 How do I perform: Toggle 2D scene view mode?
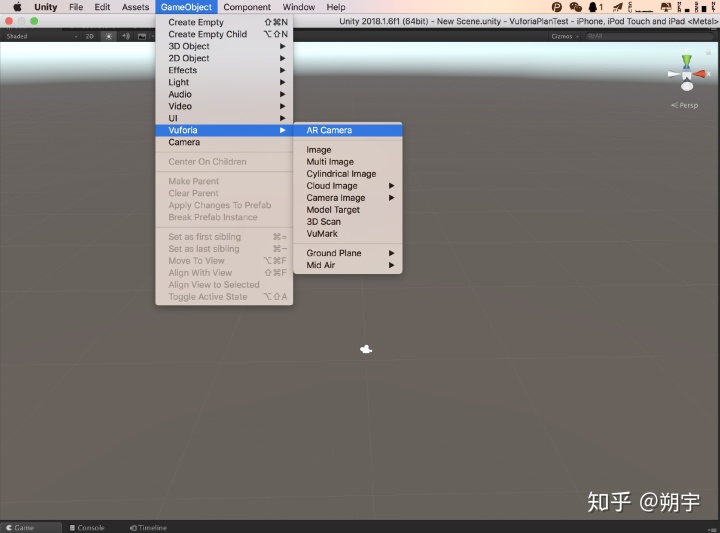[x=90, y=36]
